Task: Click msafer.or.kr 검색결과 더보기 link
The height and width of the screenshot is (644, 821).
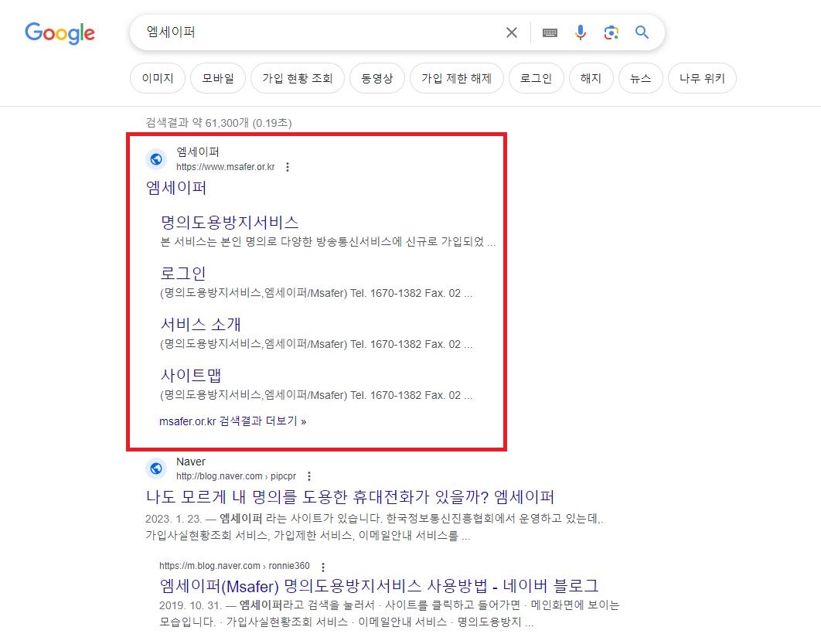Action: pyautogui.click(x=233, y=421)
